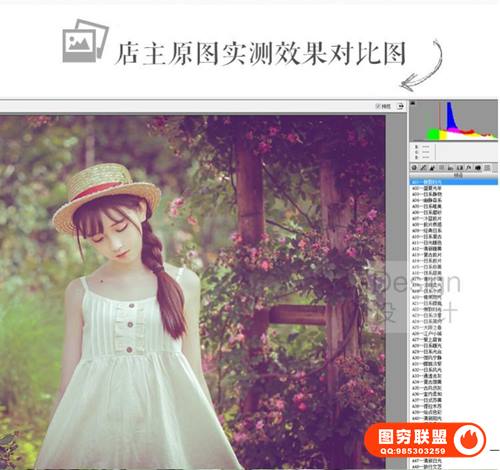Switch to the Tone Curve panel icon
Viewport: 500px width, 470px height.
tap(423, 168)
